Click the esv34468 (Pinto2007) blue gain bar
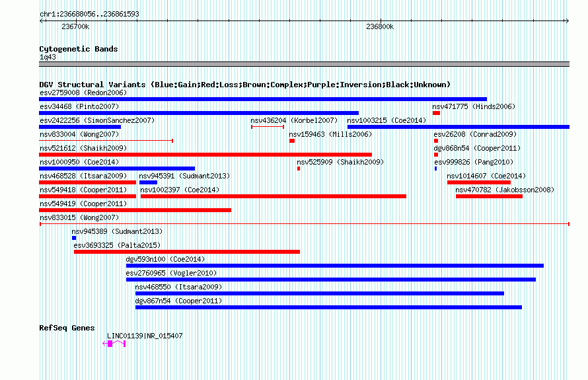 point(199,113)
